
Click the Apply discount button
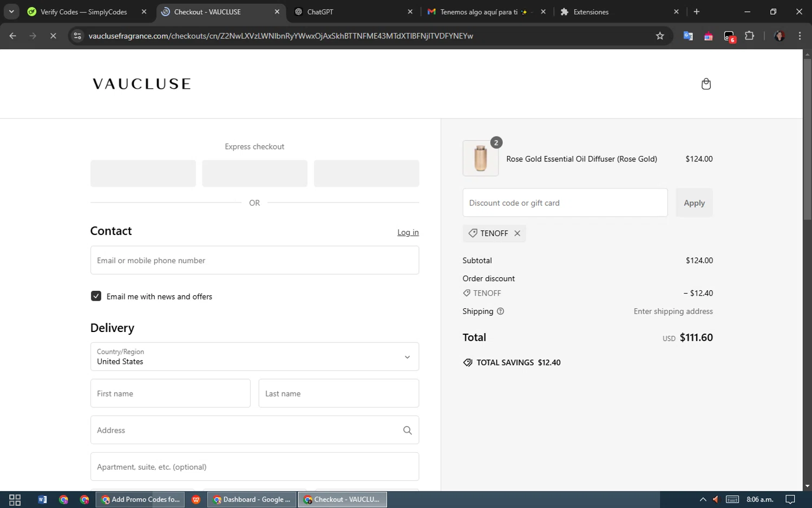pos(694,203)
